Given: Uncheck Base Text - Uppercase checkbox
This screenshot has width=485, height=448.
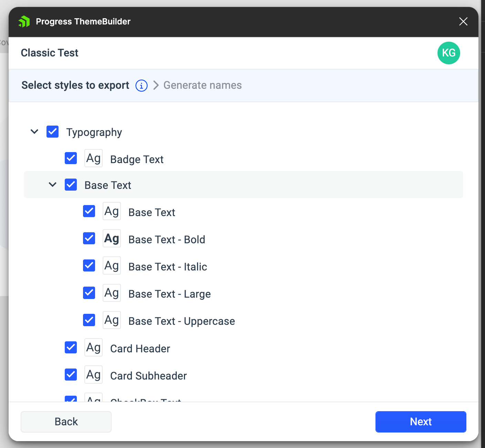Looking at the screenshot, I should 89,320.
